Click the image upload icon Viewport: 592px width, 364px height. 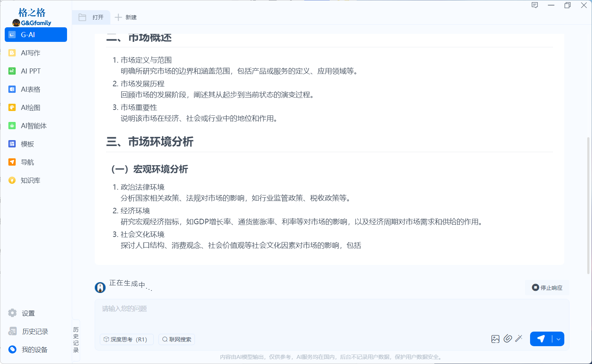(495, 339)
